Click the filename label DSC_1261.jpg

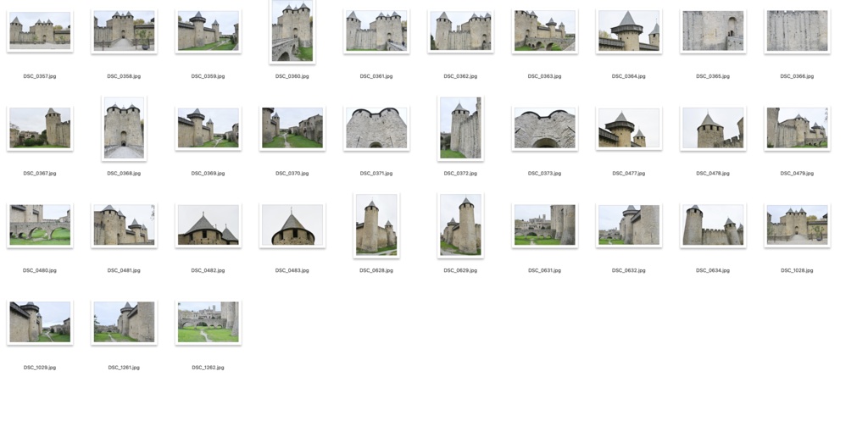pyautogui.click(x=124, y=368)
